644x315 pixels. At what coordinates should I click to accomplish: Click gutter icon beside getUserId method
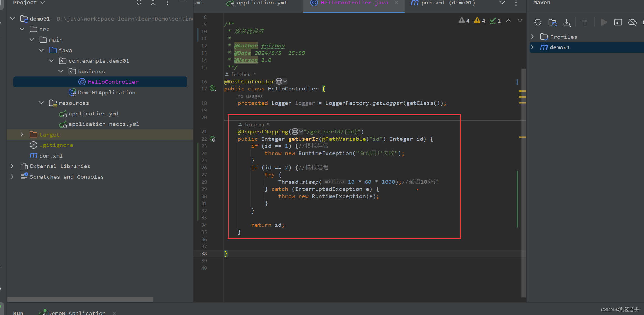pos(213,139)
